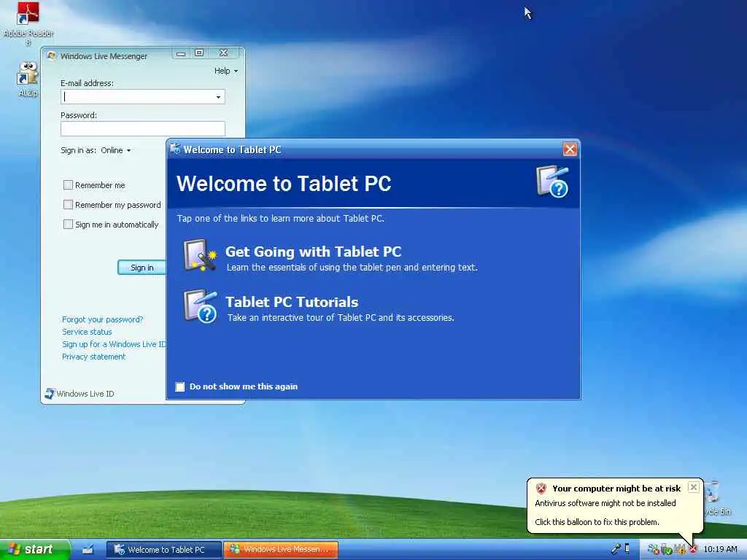Click the Safely Remove Hardware tray icon

(667, 550)
